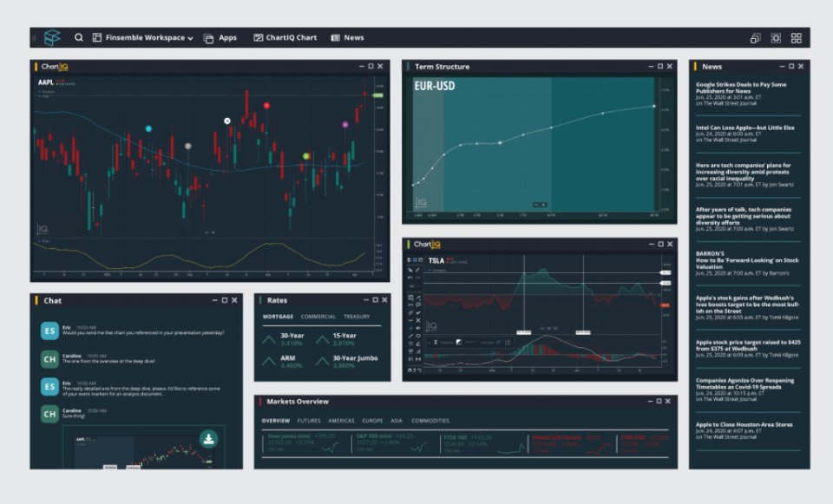Image resolution: width=833 pixels, height=504 pixels.
Task: Click the search icon in the top toolbar
Action: click(x=79, y=37)
